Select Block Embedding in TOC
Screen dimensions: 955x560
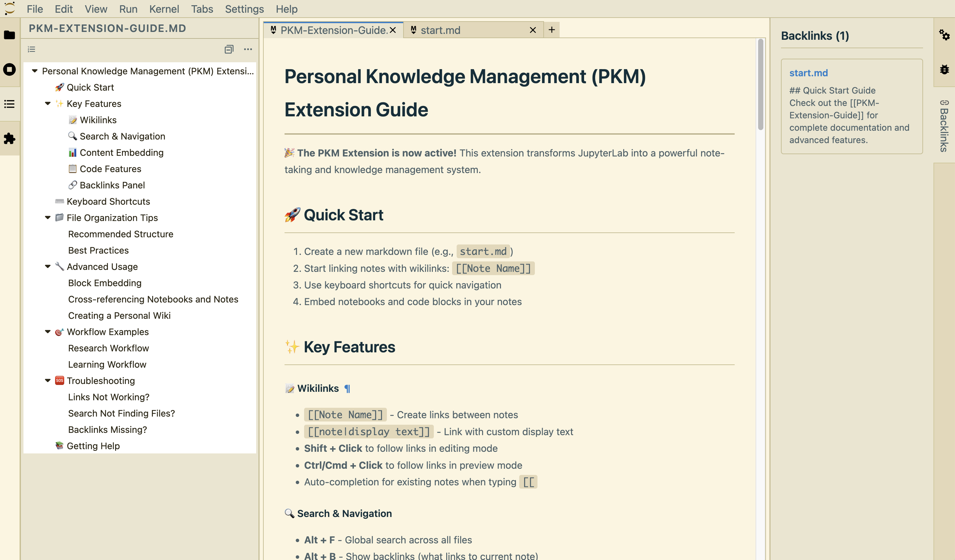[x=105, y=283]
